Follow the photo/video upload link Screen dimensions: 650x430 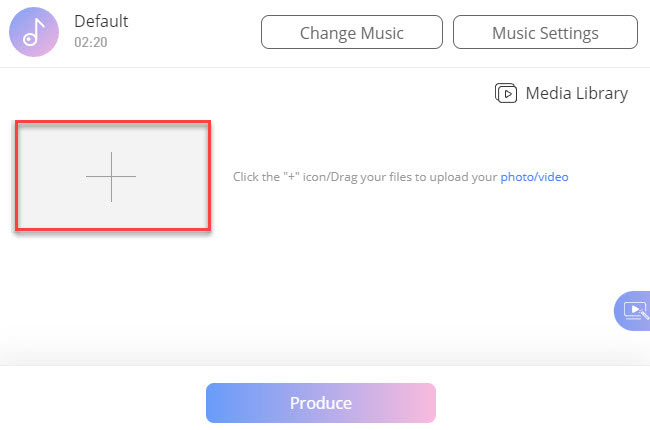click(x=534, y=177)
